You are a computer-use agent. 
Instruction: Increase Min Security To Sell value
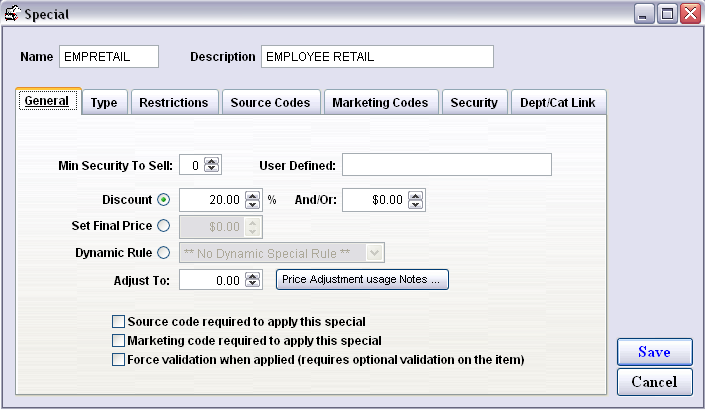(x=211, y=161)
